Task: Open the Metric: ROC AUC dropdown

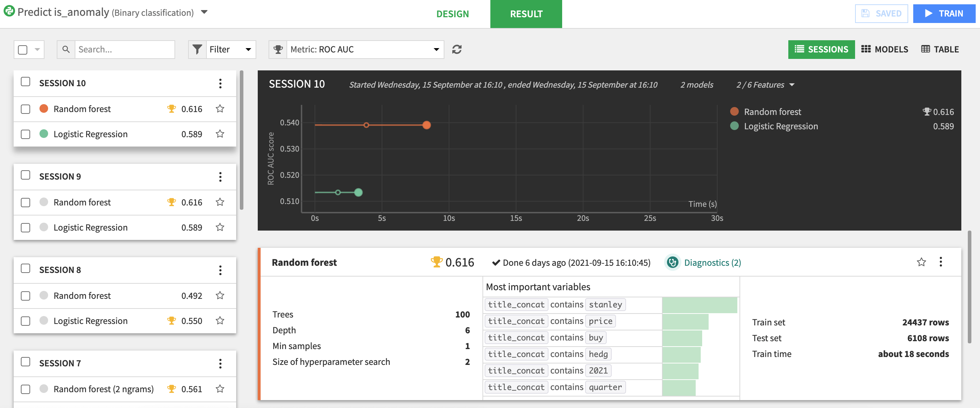Action: click(365, 50)
